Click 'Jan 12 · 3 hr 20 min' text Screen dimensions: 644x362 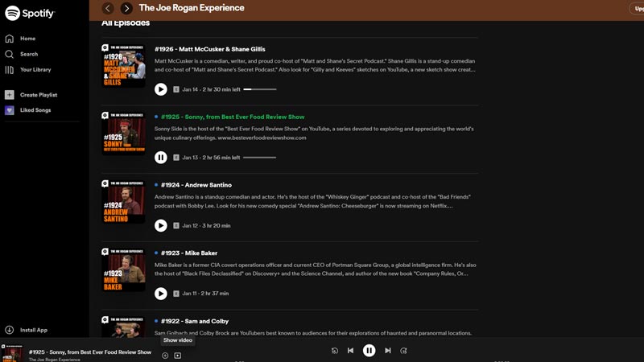(x=206, y=226)
